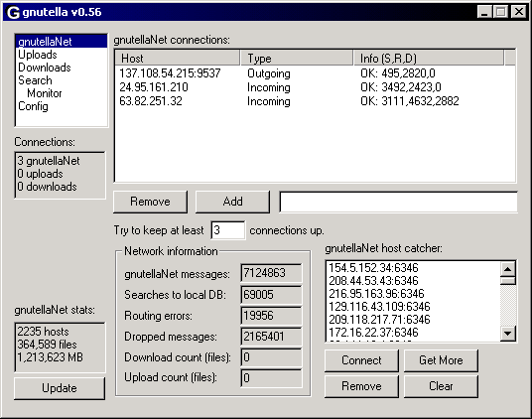Maximize the gnutella window
Image resolution: width=532 pixels, height=419 pixels.
[x=501, y=12]
